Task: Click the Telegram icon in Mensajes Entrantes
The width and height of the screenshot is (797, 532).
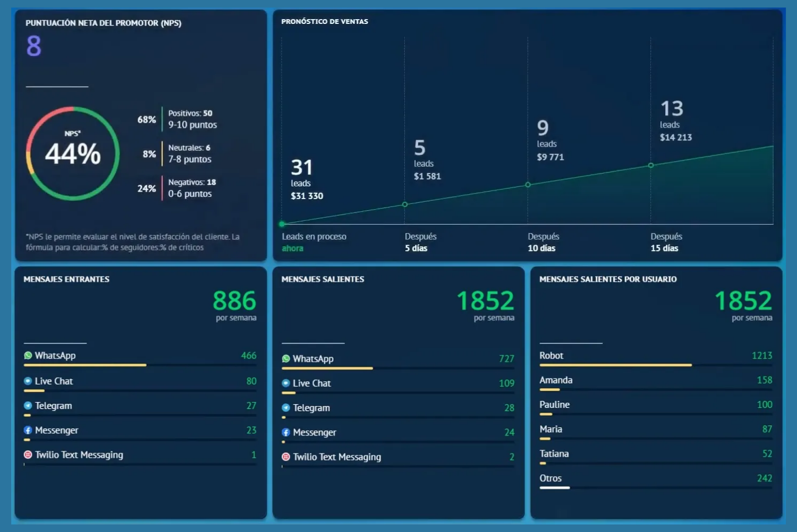Action: click(28, 406)
